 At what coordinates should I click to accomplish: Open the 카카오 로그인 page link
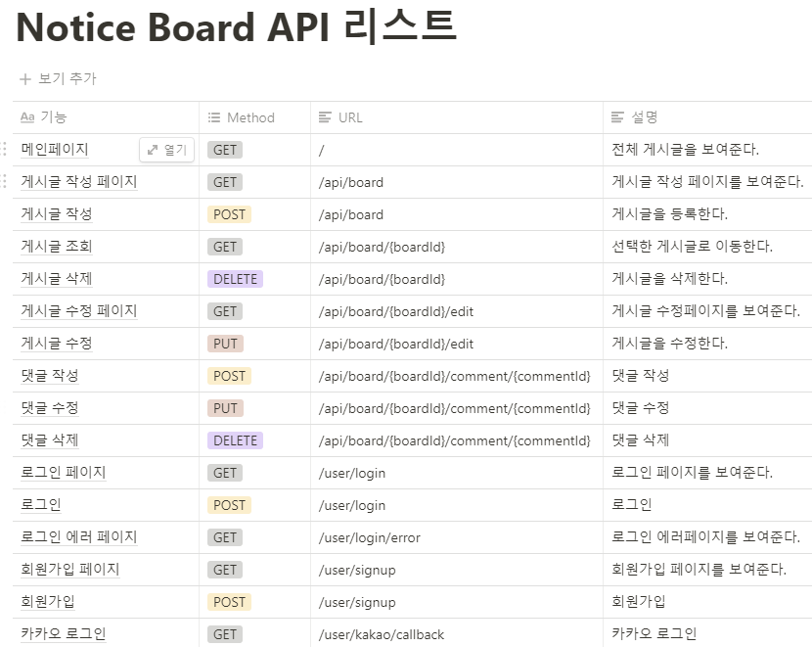pos(62,634)
